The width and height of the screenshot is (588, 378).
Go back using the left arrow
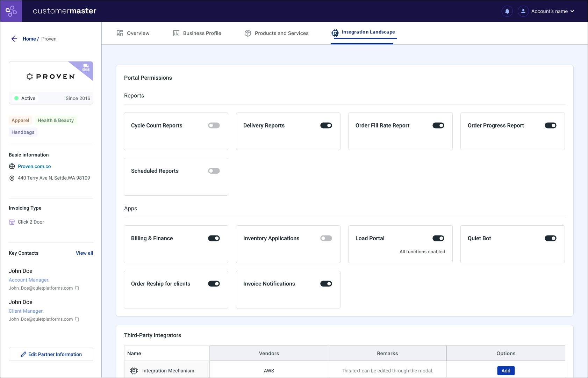14,39
